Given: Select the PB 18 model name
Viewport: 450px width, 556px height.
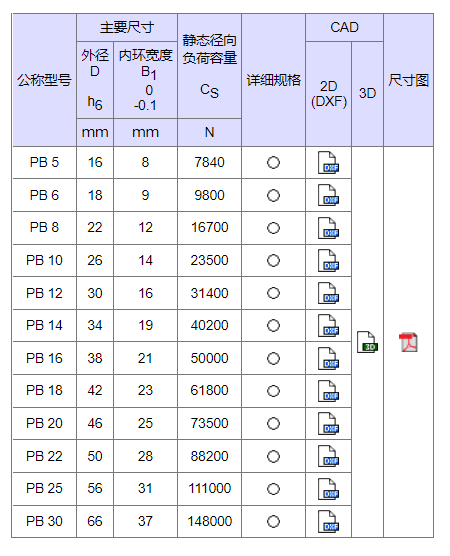Looking at the screenshot, I should (44, 391).
